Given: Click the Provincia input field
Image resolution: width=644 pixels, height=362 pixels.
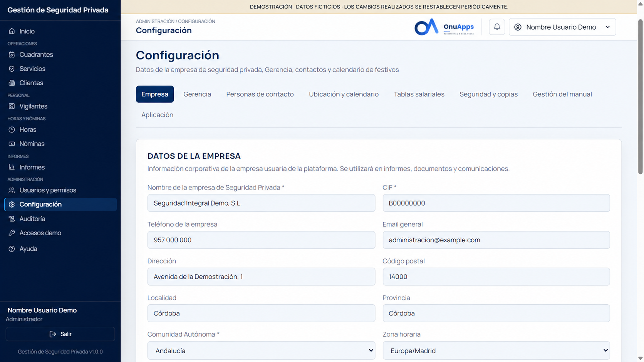Looking at the screenshot, I should [496, 313].
